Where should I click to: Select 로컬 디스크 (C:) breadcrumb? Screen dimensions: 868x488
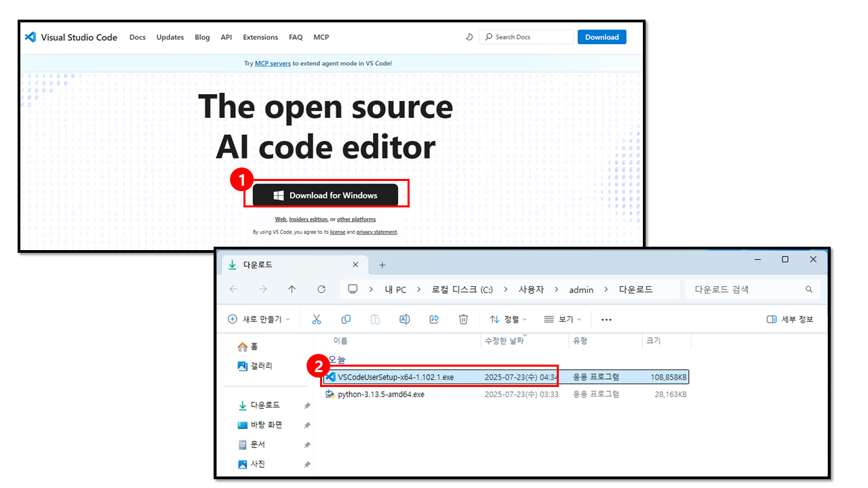(x=462, y=289)
